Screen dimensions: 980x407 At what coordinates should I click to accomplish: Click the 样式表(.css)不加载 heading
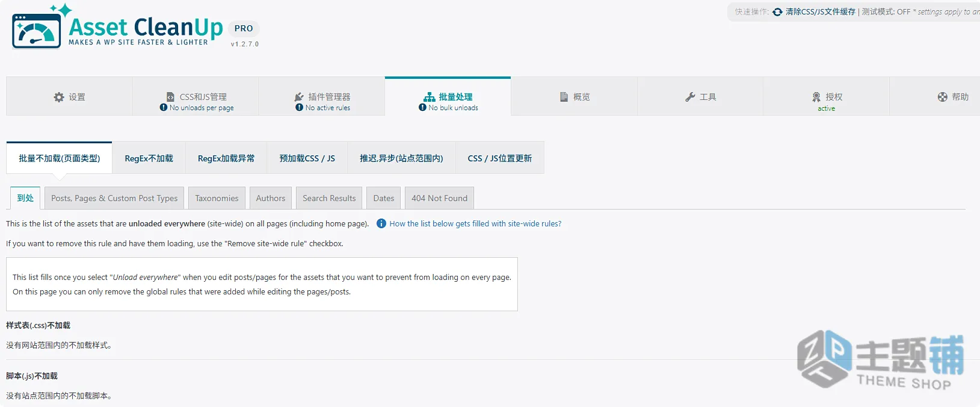pyautogui.click(x=39, y=325)
